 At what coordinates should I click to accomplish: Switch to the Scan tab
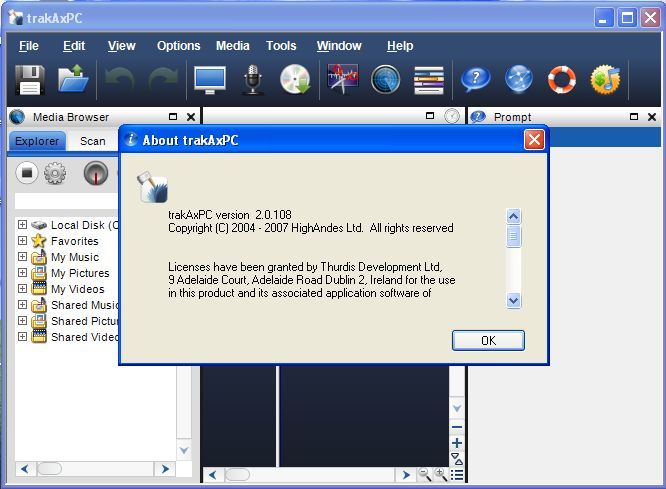pos(93,141)
